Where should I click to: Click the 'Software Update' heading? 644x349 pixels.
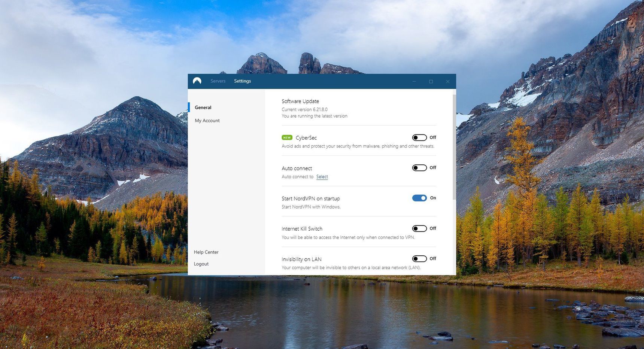(300, 101)
